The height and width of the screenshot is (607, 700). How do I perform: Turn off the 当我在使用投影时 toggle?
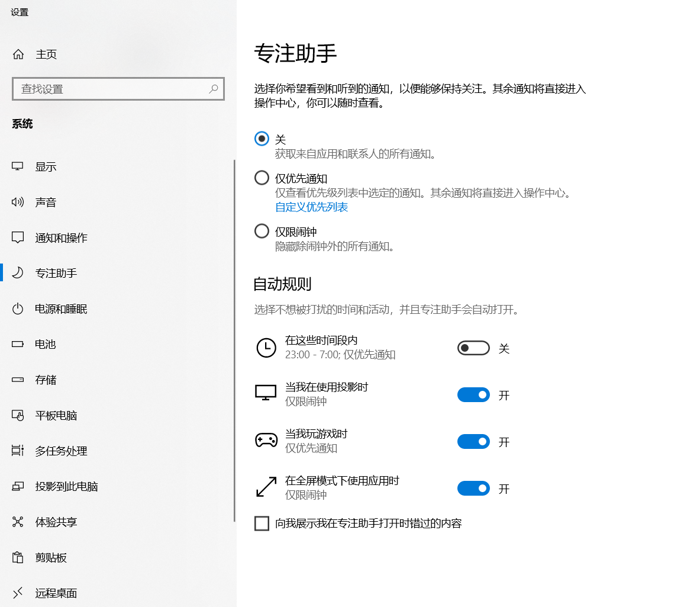(x=473, y=395)
